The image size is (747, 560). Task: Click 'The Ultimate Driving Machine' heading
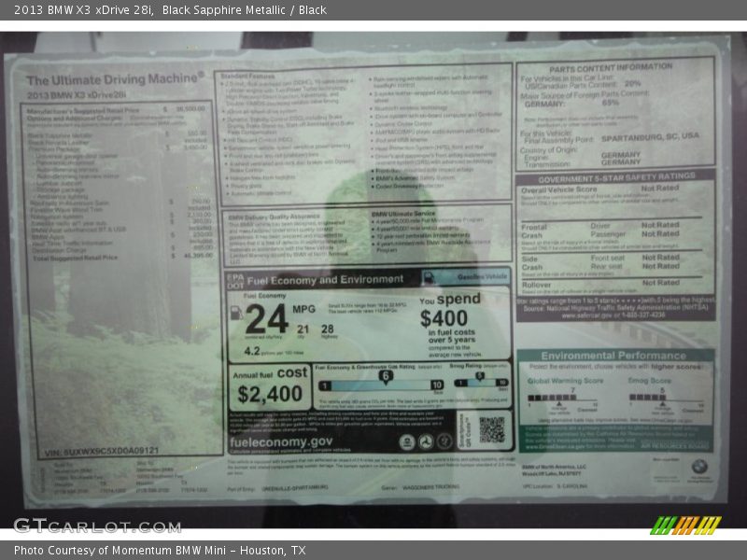pyautogui.click(x=115, y=78)
